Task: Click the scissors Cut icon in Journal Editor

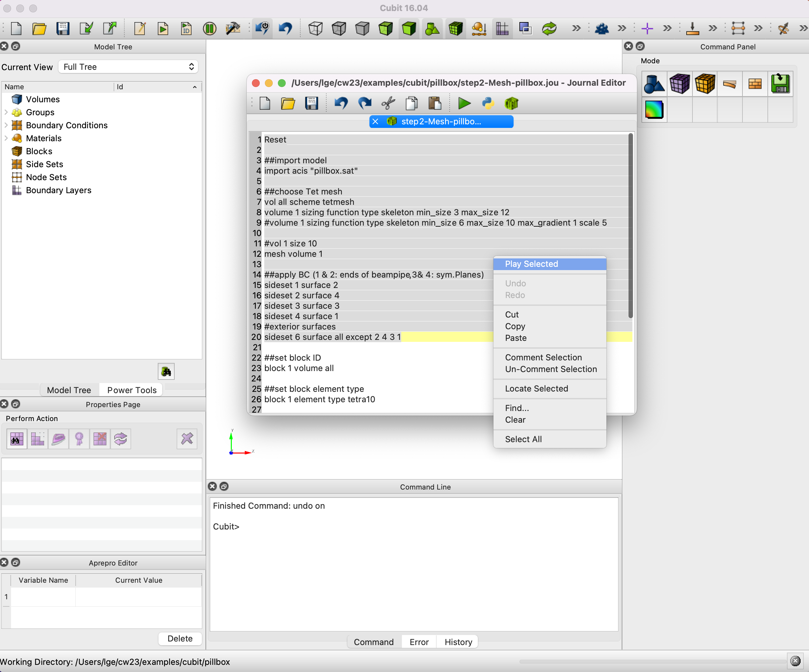Action: (388, 103)
